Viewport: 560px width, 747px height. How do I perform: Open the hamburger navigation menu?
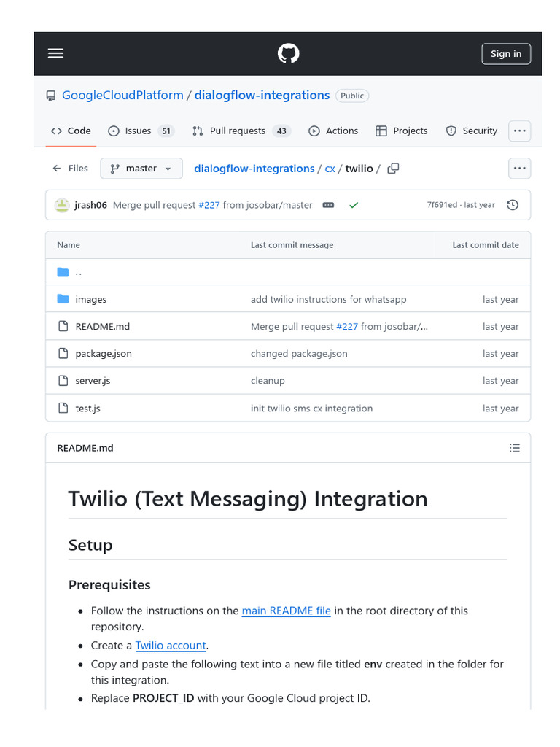pyautogui.click(x=55, y=53)
